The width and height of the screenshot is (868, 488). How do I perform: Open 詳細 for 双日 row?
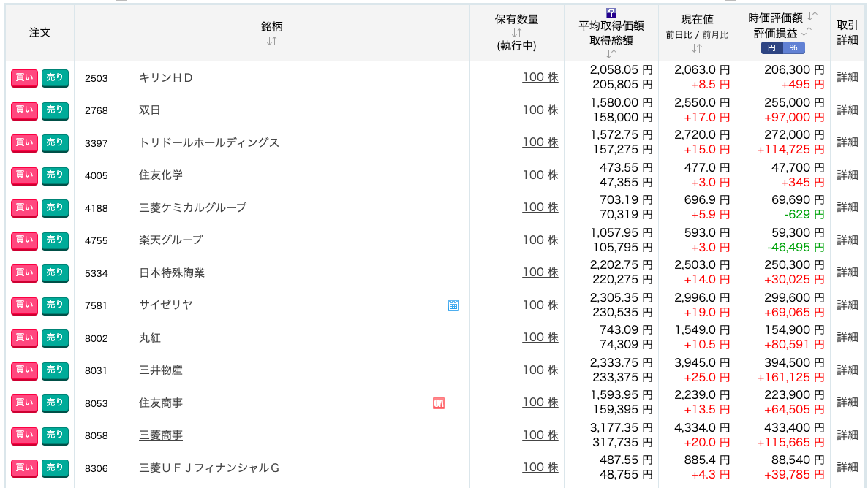coord(848,110)
